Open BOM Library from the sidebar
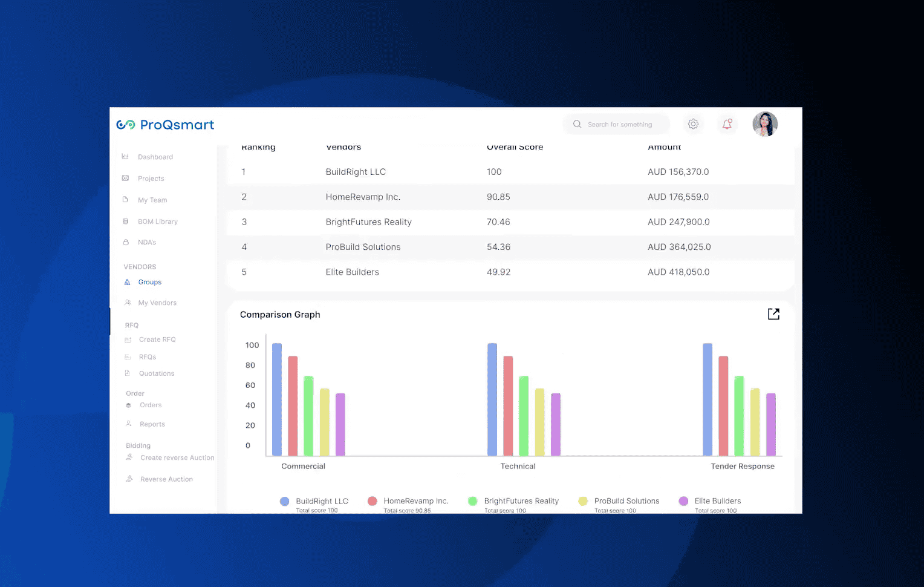Viewport: 924px width, 587px height. (x=158, y=221)
